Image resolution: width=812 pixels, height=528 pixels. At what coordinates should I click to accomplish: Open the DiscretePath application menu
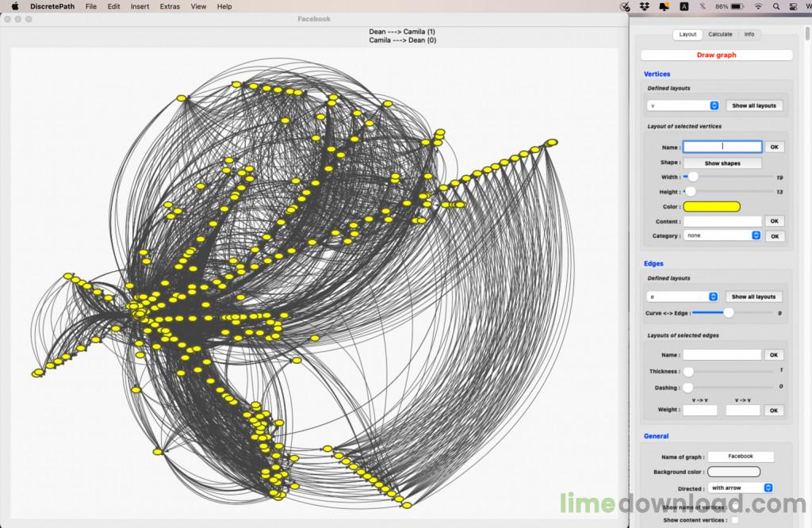coord(52,6)
